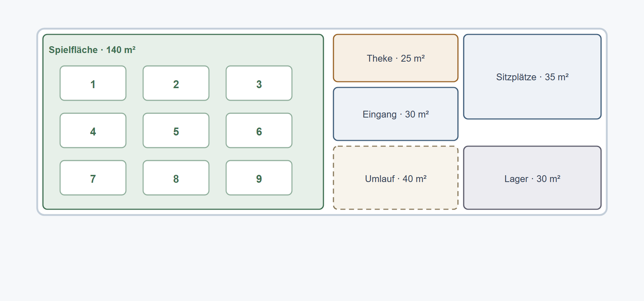Screen dimensions: 644x301
Task: Open the Theke 25 m² zone
Action: [396, 58]
